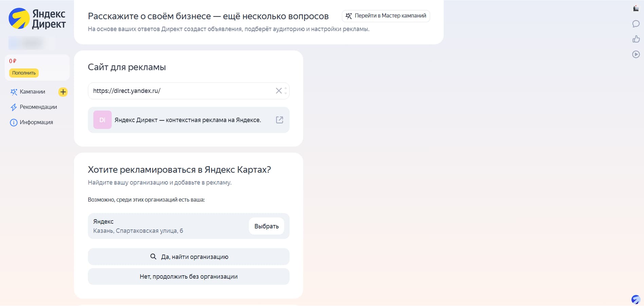Click Перейти в Мастер кампаний button
This screenshot has height=306, width=644.
[386, 16]
